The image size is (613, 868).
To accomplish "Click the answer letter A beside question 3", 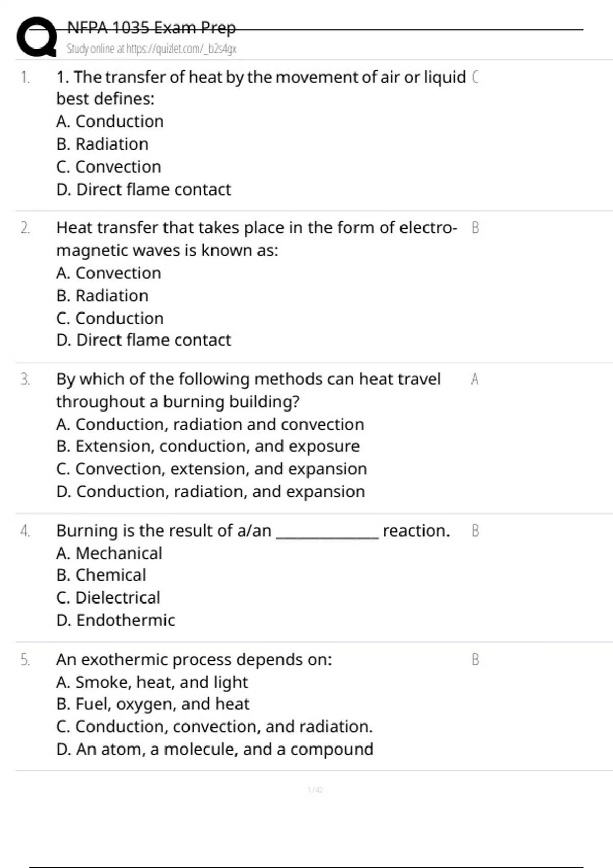I will coord(475,379).
